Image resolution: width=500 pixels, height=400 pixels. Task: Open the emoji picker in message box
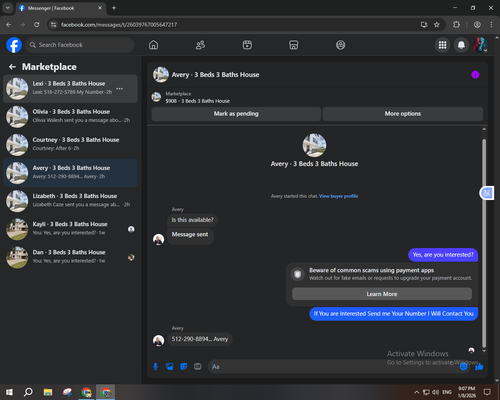[x=464, y=367]
